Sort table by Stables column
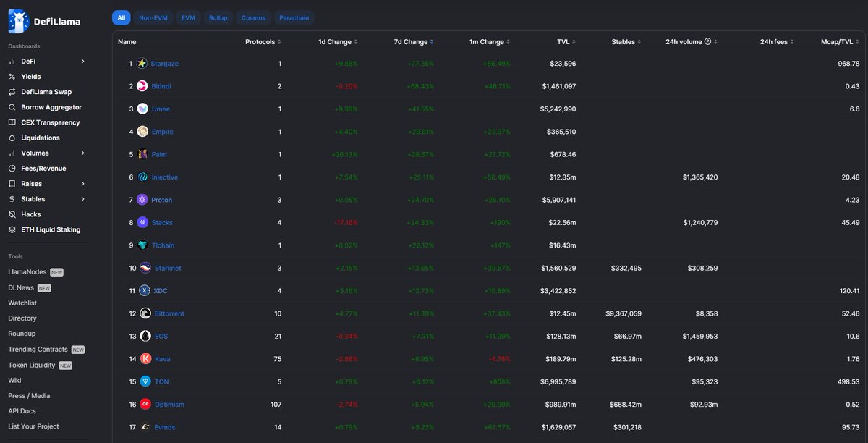868x443 pixels. pos(626,42)
